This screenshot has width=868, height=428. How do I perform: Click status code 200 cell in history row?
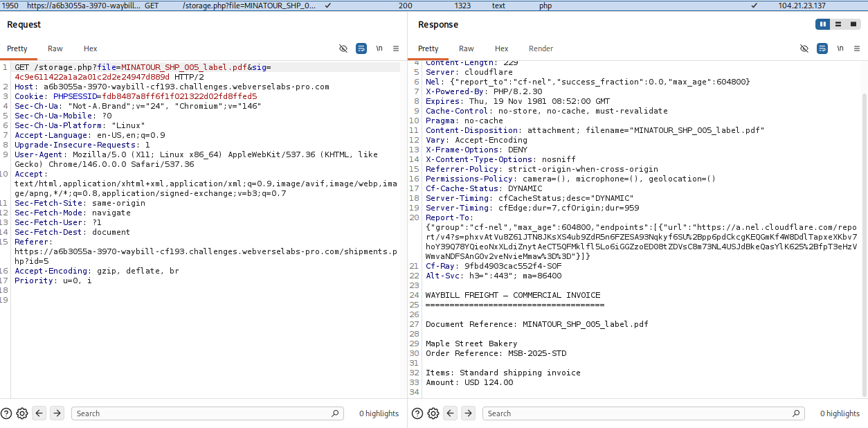pos(406,6)
